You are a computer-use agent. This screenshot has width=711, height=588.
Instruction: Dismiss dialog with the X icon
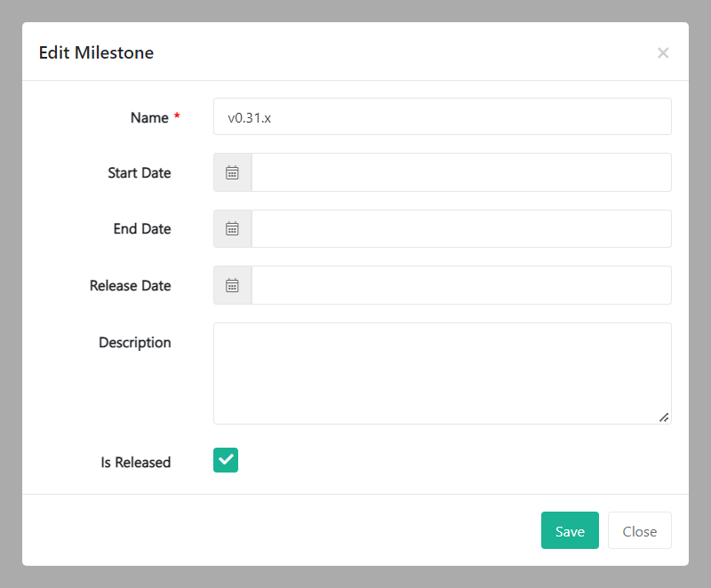click(663, 53)
